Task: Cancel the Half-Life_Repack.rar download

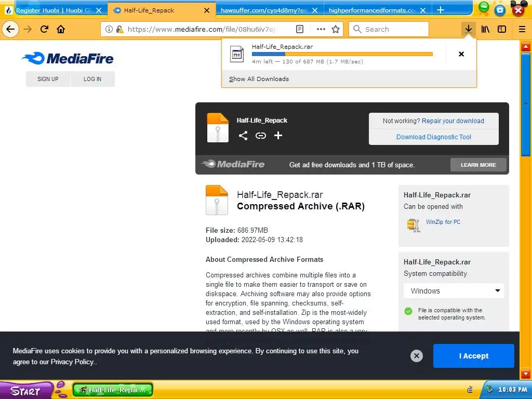Action: pos(461,54)
